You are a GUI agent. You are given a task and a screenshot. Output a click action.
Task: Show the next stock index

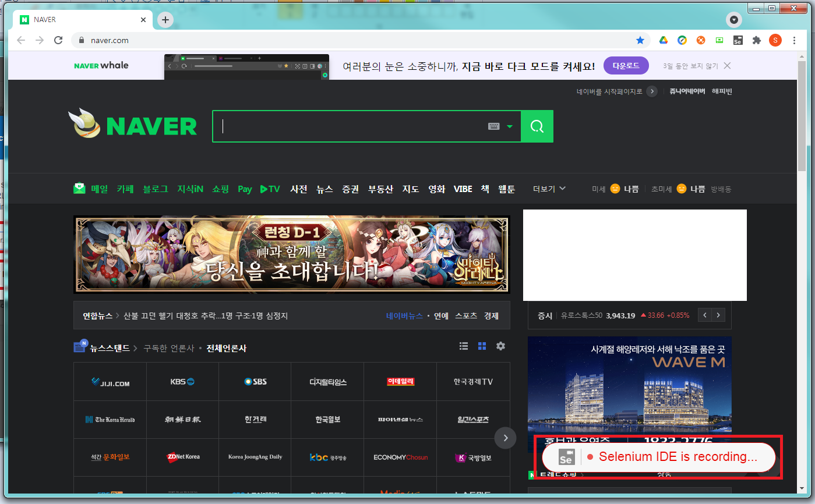pos(719,315)
